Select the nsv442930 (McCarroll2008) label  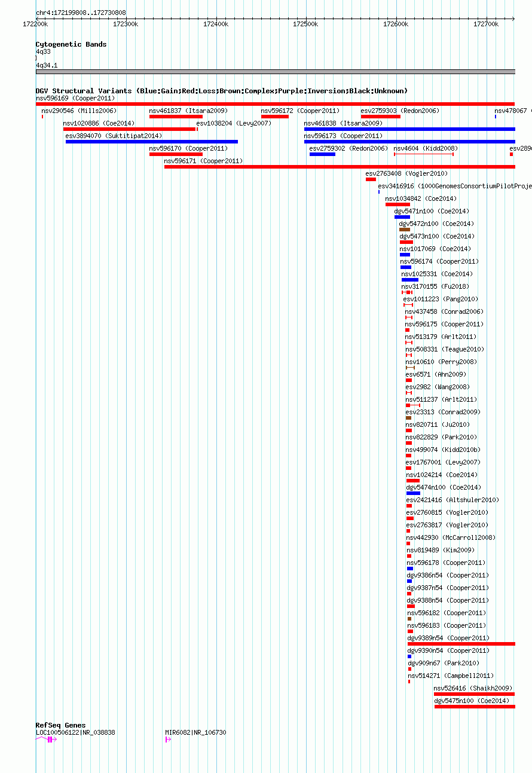click(451, 537)
